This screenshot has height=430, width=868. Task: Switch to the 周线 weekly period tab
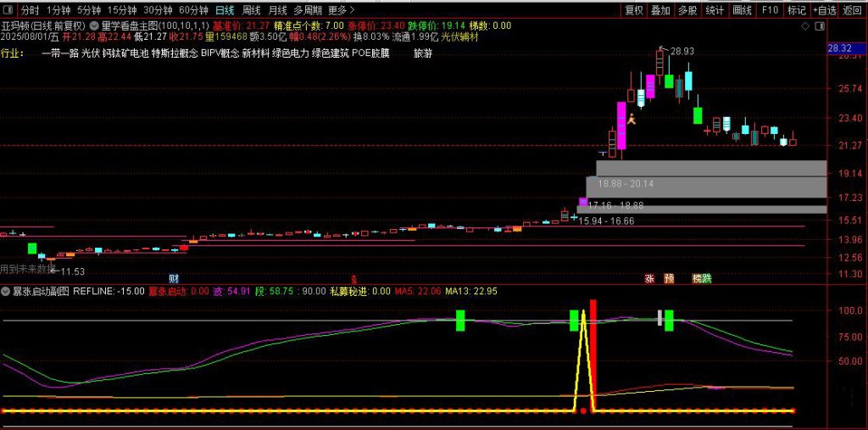tap(251, 10)
